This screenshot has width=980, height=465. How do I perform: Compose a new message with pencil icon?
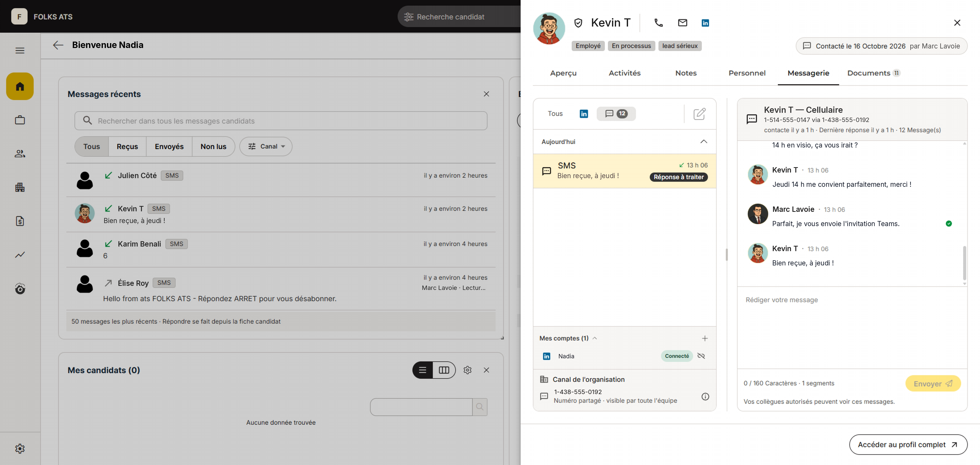pos(699,113)
